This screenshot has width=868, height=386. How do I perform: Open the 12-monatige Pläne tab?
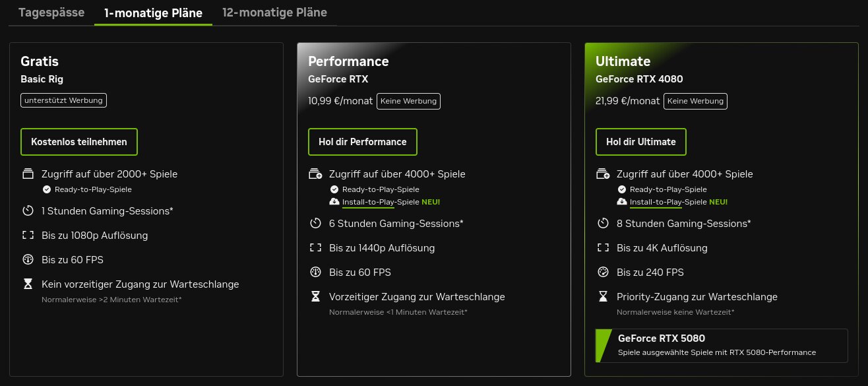tap(274, 12)
